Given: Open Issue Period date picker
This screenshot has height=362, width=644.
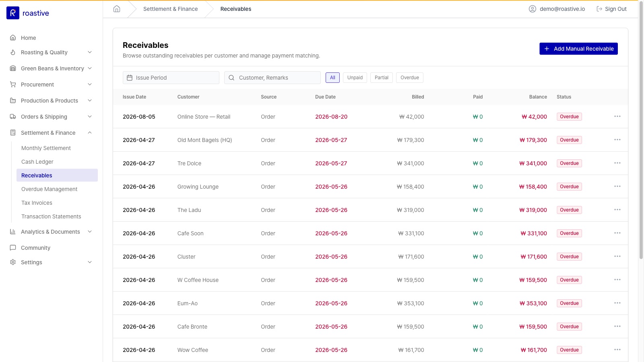Looking at the screenshot, I should tap(171, 78).
